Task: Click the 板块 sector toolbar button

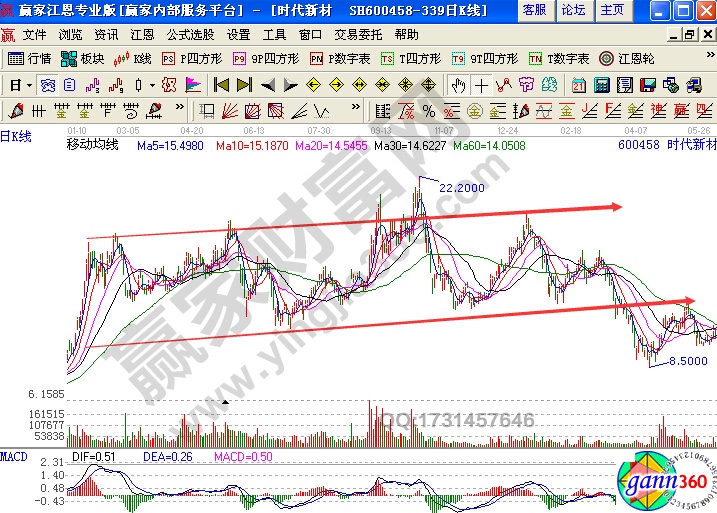Action: tap(83, 59)
